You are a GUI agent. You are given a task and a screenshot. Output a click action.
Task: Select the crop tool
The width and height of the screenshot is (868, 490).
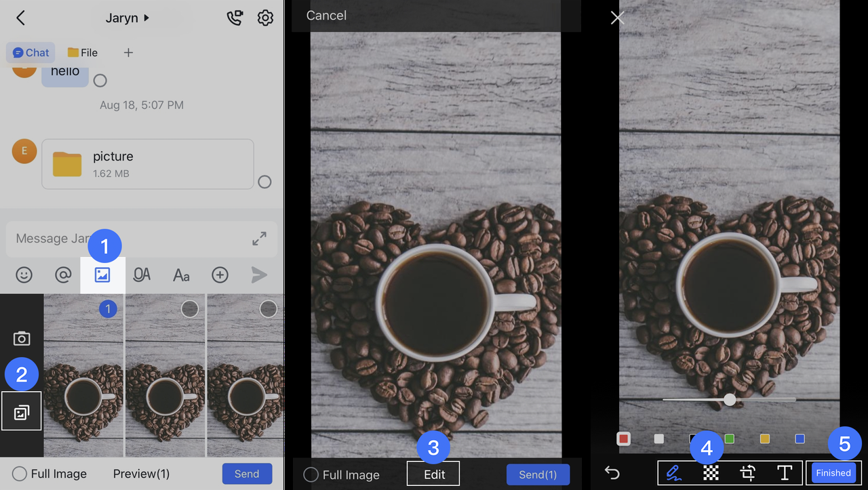tap(748, 472)
